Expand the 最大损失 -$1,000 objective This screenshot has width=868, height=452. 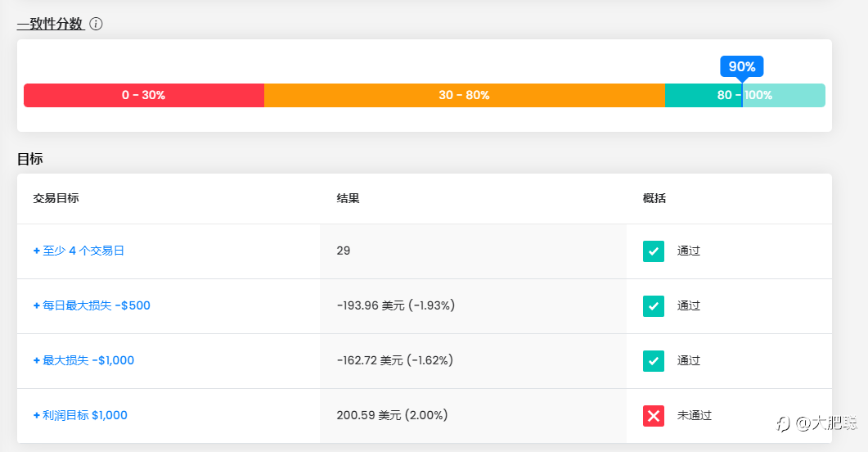tap(83, 360)
